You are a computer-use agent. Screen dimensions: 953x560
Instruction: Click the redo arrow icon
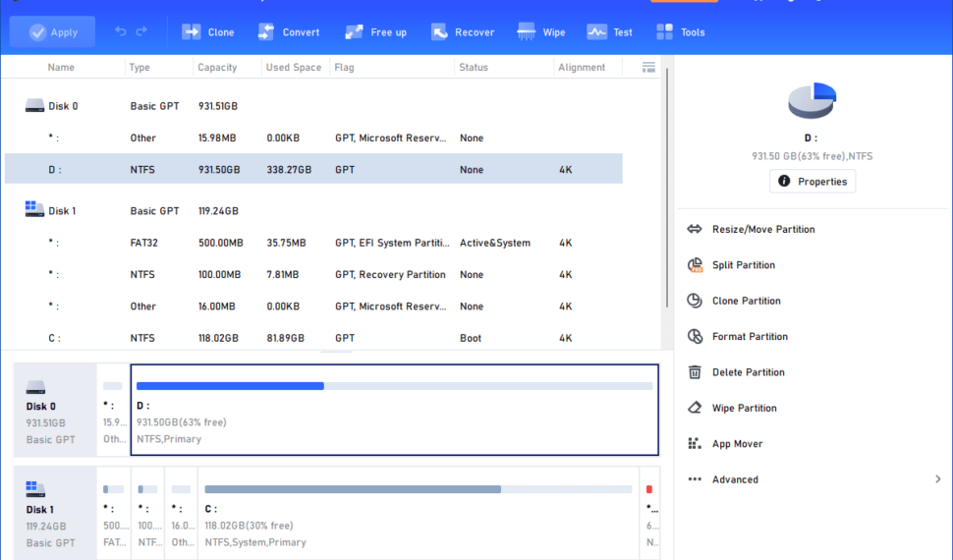(141, 32)
